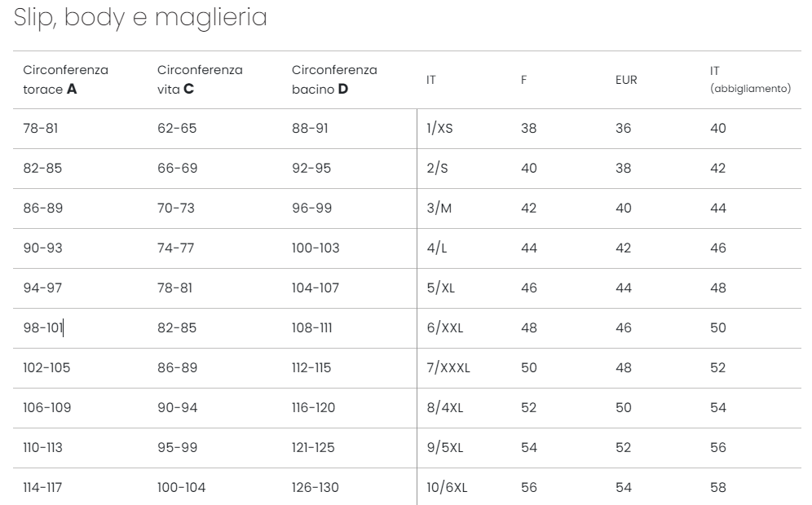The image size is (812, 505).
Task: Click the 6/XXL size cell
Action: click(x=445, y=328)
